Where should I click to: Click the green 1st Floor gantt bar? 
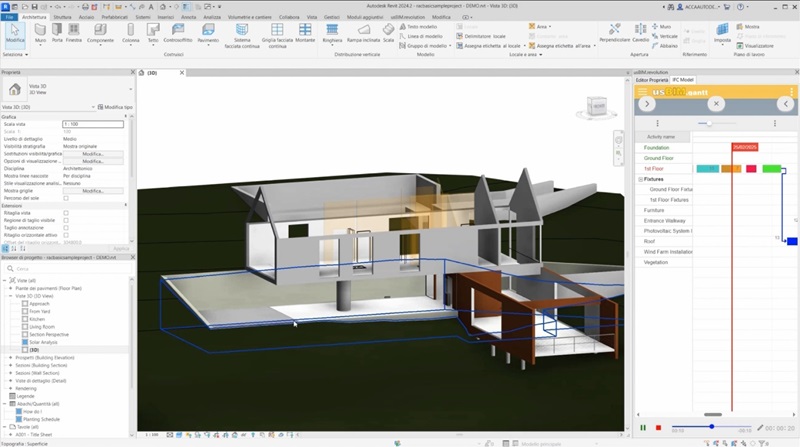(771, 169)
